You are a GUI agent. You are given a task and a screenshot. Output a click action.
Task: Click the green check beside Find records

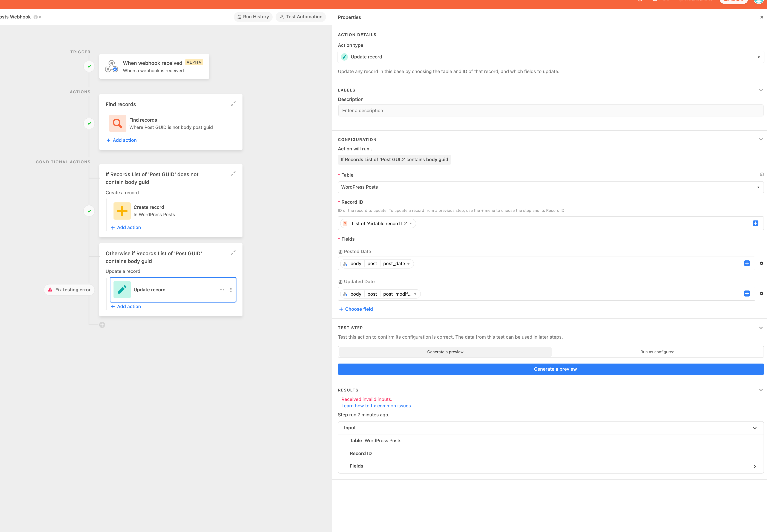[x=89, y=123]
